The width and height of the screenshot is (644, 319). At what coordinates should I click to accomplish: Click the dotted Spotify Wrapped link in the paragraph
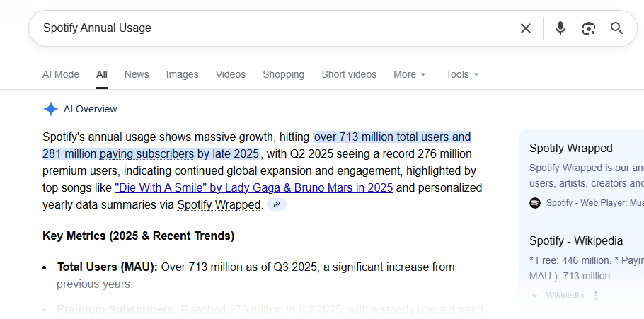coord(219,204)
